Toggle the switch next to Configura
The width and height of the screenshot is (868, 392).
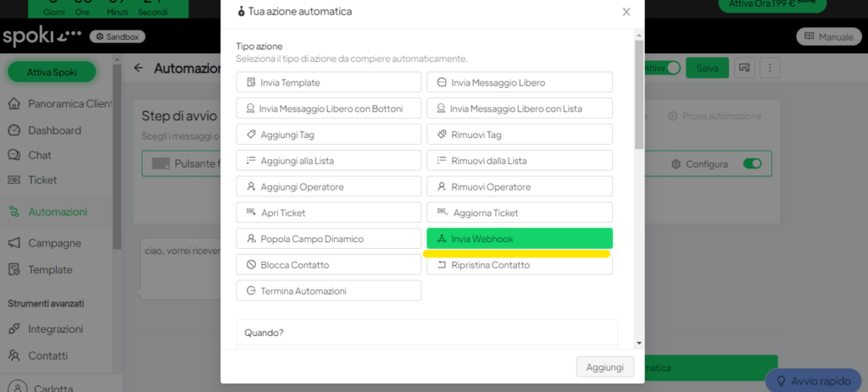point(752,163)
